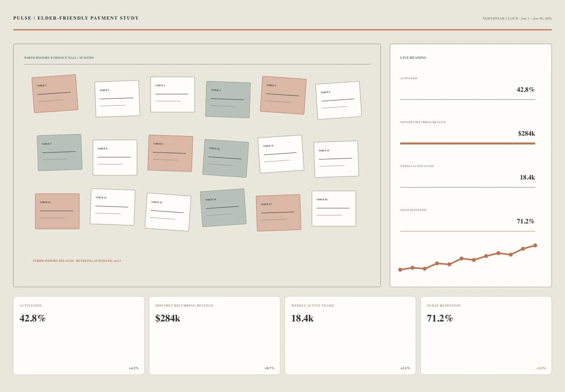Select the Voice 3 note card
Viewport: 565px width, 392px height.
click(173, 94)
